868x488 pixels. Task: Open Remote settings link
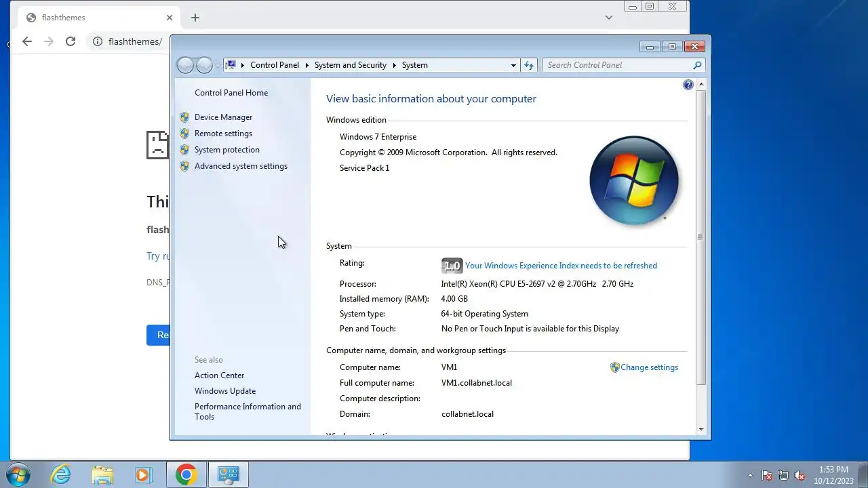click(x=223, y=134)
